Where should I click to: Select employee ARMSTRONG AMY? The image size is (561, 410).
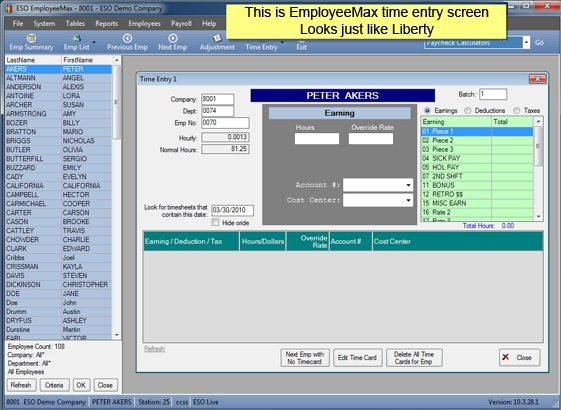pyautogui.click(x=58, y=114)
